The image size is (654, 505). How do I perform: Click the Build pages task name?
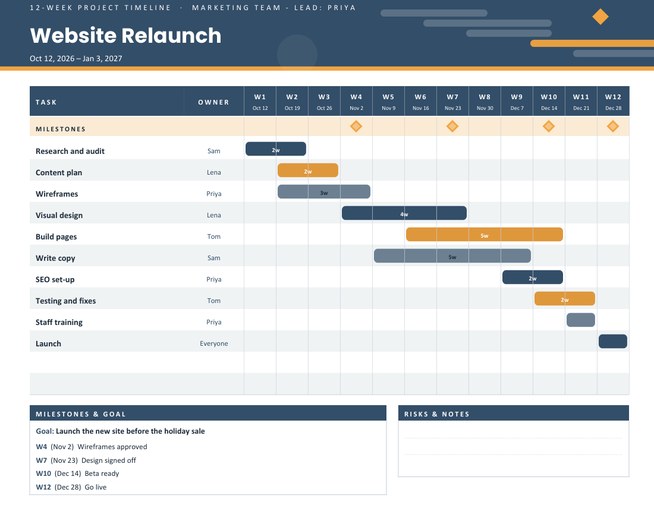tap(56, 237)
